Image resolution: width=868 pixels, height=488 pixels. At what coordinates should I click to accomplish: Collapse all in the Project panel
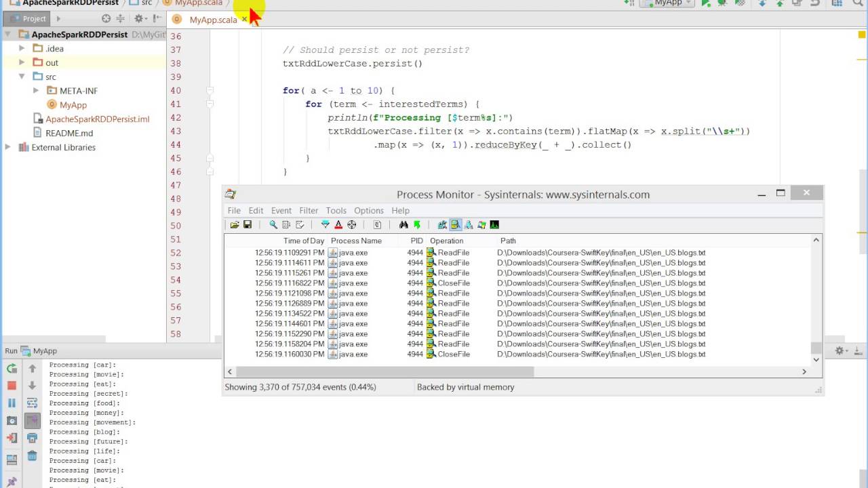[121, 19]
